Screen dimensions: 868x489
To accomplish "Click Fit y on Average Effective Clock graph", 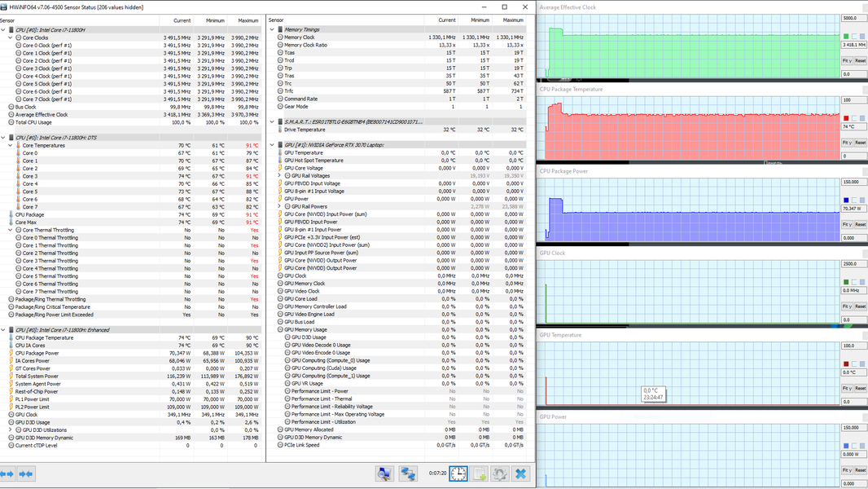I will (x=846, y=60).
